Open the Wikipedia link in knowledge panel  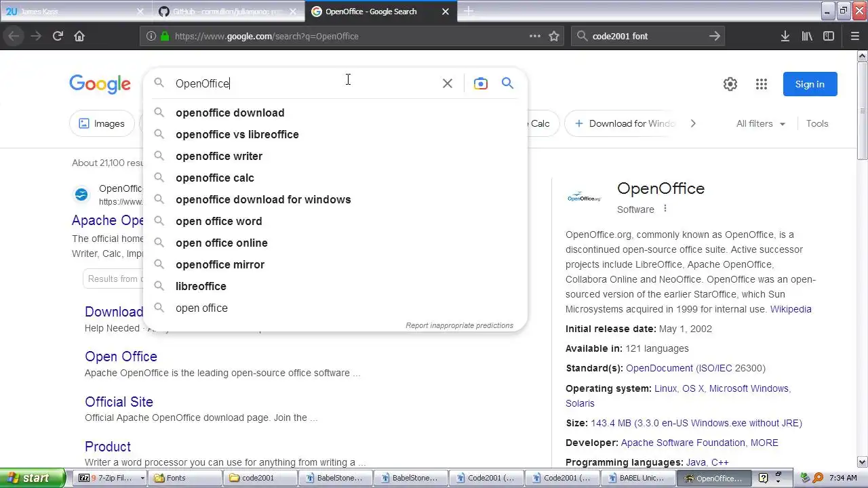click(x=791, y=309)
